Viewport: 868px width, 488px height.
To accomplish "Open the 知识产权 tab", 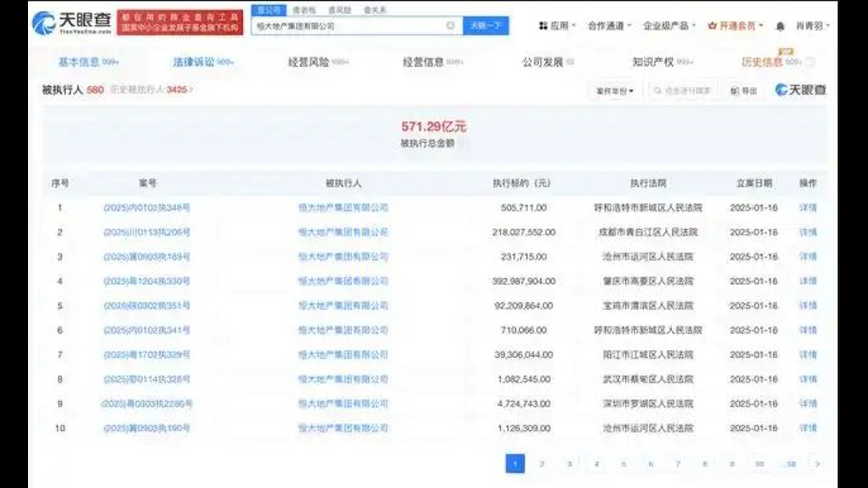I will point(662,62).
